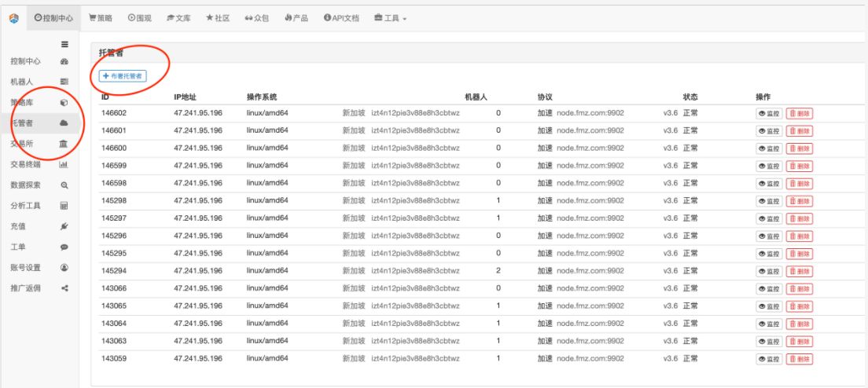Image resolution: width=868 pixels, height=388 pixels.
Task: Monitor docker 145294 with 监控 button
Action: pyautogui.click(x=769, y=272)
